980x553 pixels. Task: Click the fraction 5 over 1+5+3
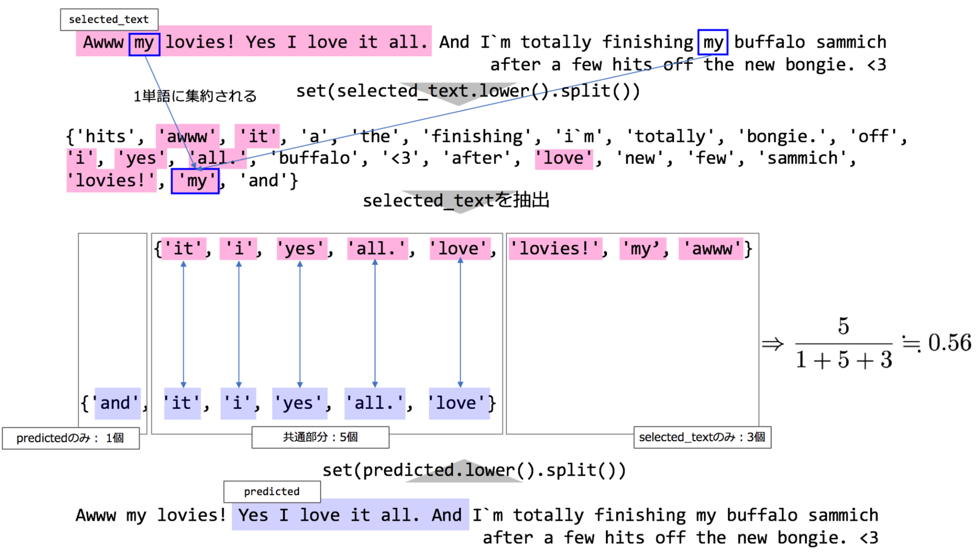pyautogui.click(x=843, y=344)
